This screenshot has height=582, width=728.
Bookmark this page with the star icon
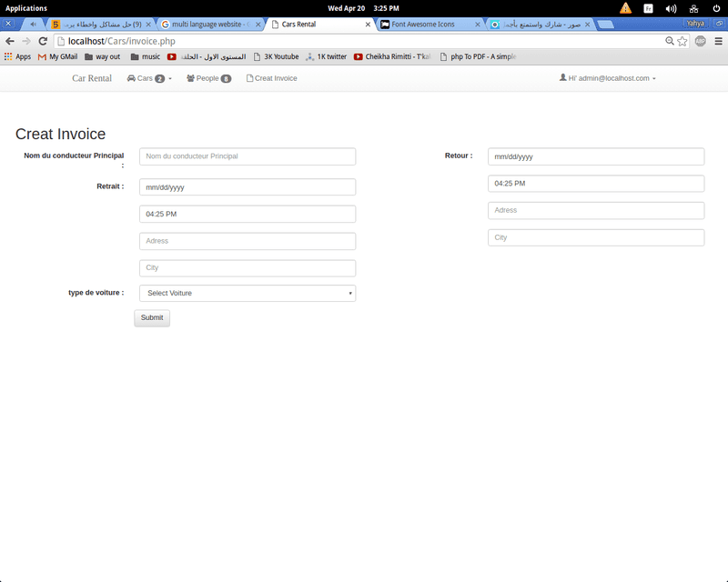[x=682, y=41]
